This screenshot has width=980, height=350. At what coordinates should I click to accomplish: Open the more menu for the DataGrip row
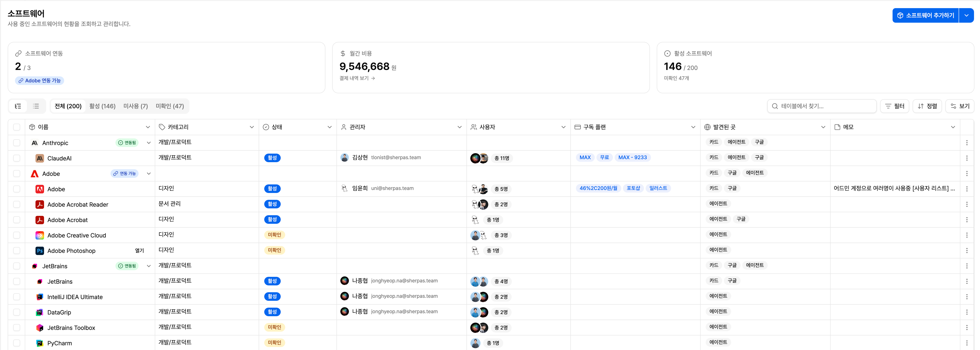tap(967, 312)
